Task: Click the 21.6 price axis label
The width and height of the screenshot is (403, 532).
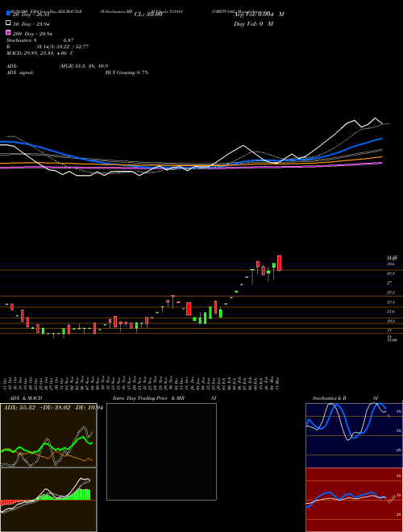Action: 391,311
